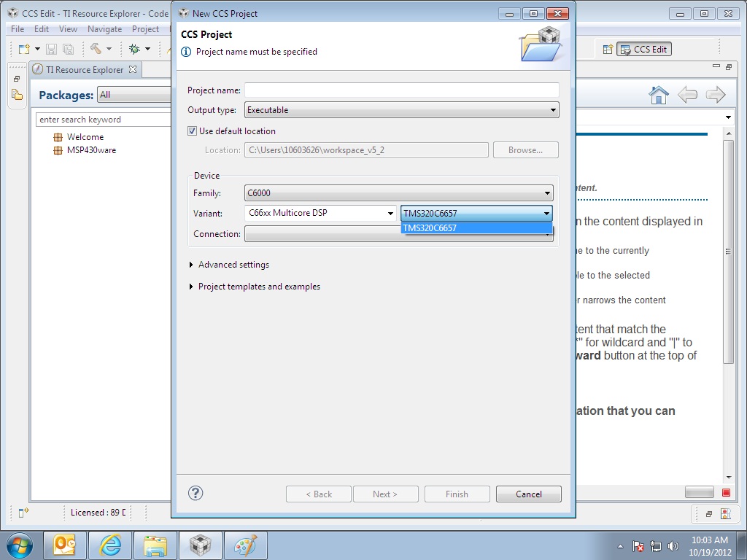Open the New wizard dropdown arrow
Viewport: 747px width, 560px height.
tap(37, 49)
